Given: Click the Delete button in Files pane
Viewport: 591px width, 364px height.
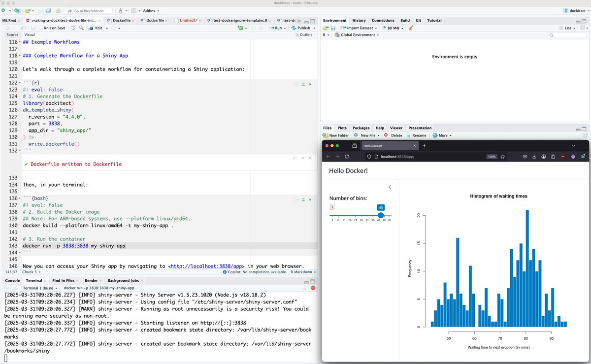Looking at the screenshot, I should (393, 135).
